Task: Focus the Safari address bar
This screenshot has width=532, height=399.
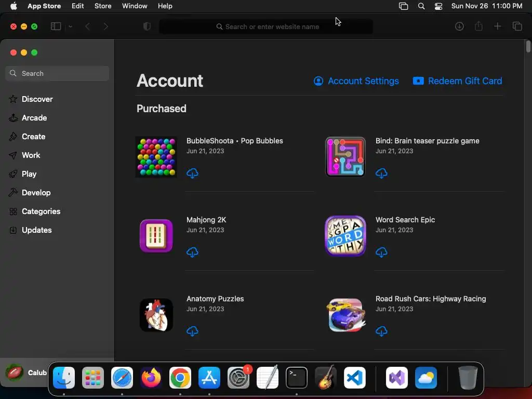Action: coord(266,26)
